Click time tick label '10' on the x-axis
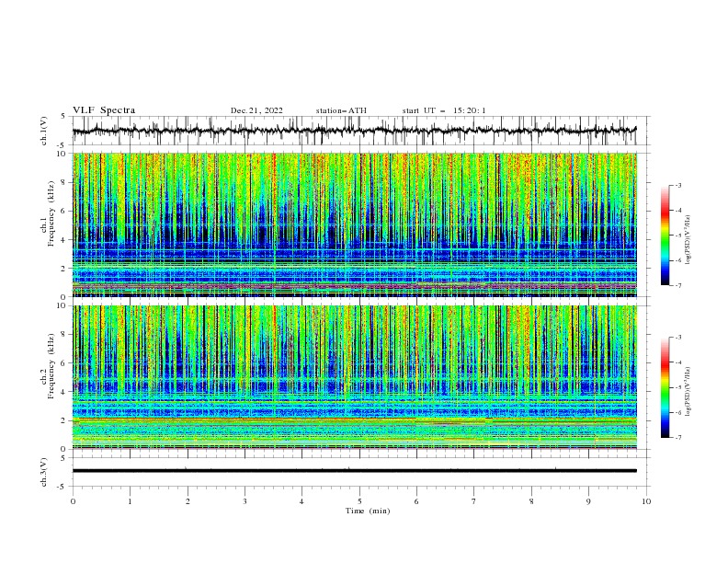 [646, 501]
